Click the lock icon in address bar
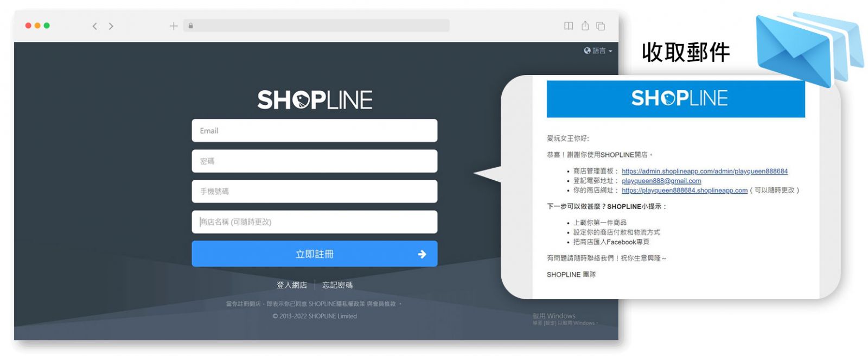This screenshot has width=868, height=360. pos(191,26)
